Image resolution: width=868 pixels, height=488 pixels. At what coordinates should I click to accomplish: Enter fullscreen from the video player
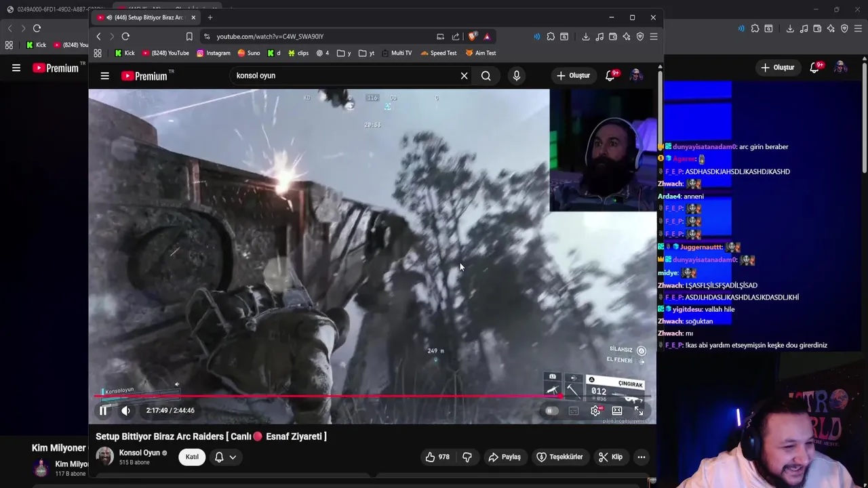[x=639, y=410]
